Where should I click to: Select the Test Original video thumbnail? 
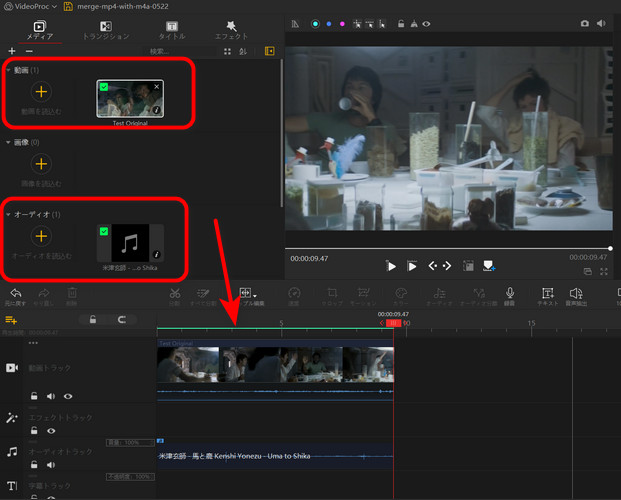130,99
